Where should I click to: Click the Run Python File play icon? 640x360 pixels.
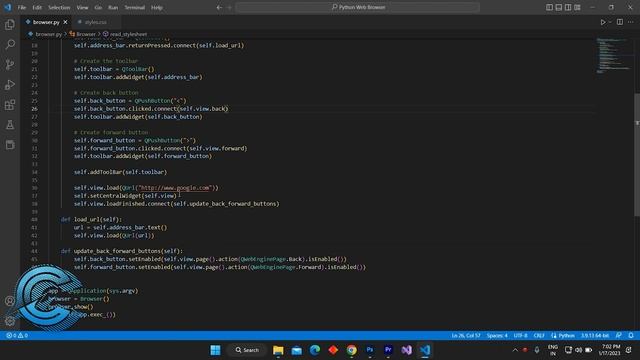[602, 22]
